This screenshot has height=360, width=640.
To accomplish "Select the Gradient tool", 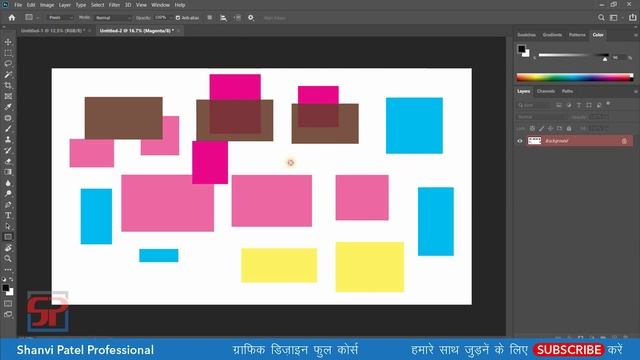I will [x=8, y=172].
